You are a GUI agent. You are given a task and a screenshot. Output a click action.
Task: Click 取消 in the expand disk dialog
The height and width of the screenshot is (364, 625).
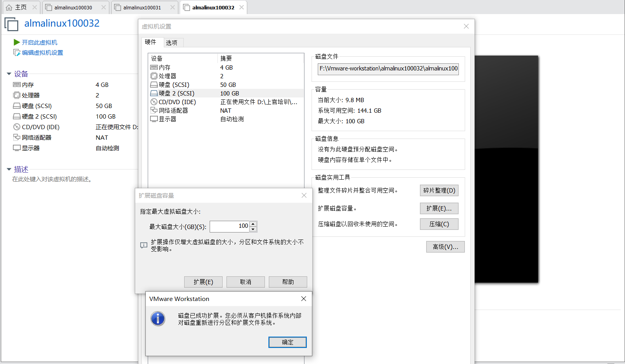pyautogui.click(x=246, y=282)
